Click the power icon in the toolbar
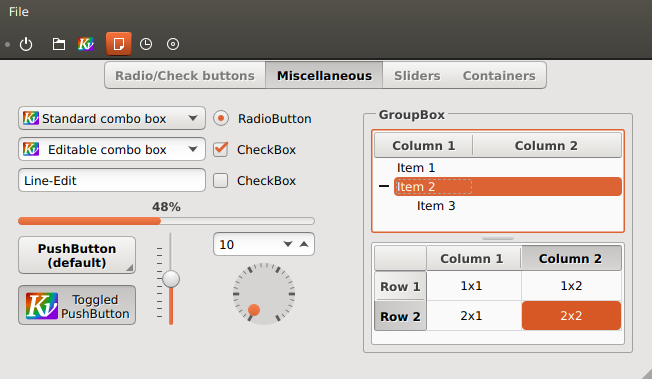This screenshot has height=379, width=652. [x=26, y=44]
